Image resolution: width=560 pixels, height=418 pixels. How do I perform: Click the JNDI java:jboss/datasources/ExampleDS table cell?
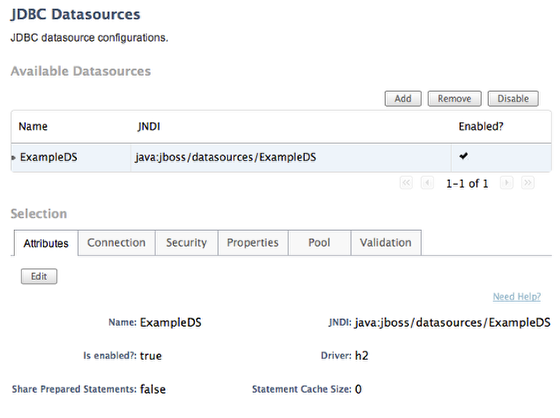[x=291, y=158]
